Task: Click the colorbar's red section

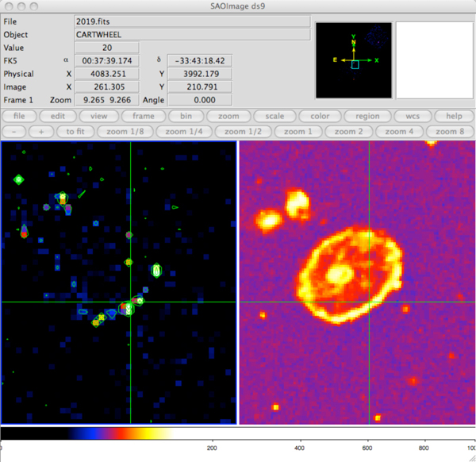Action: pyautogui.click(x=121, y=433)
